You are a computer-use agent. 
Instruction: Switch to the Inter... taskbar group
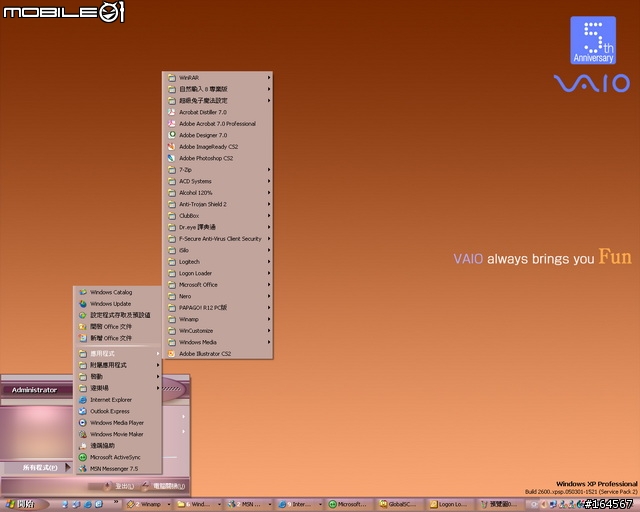[x=300, y=505]
